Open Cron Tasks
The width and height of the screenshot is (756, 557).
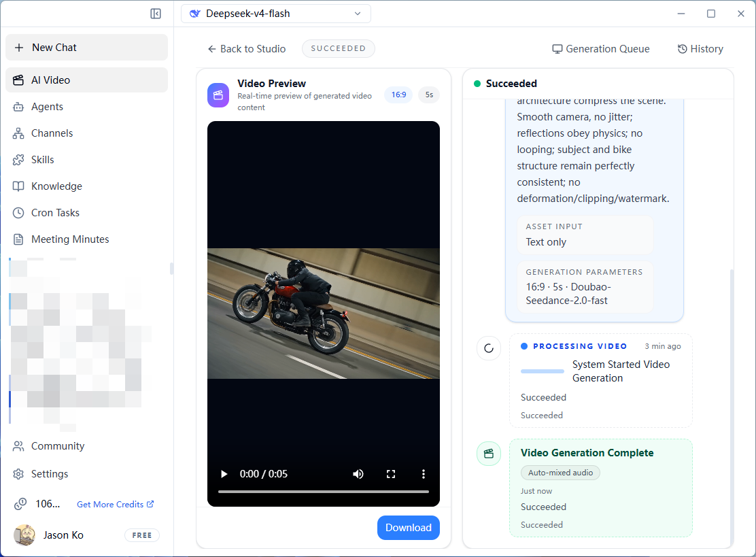(x=87, y=213)
